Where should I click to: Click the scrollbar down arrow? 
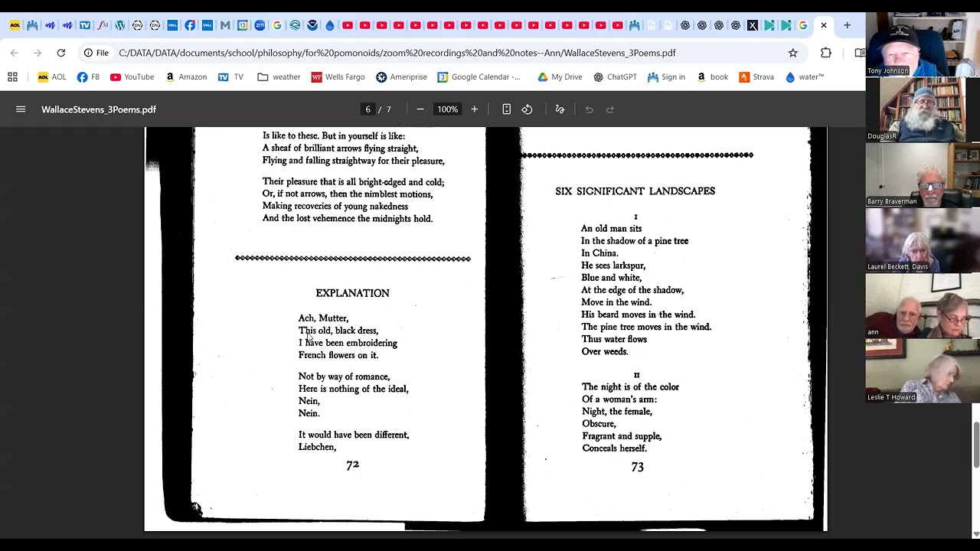(x=975, y=533)
